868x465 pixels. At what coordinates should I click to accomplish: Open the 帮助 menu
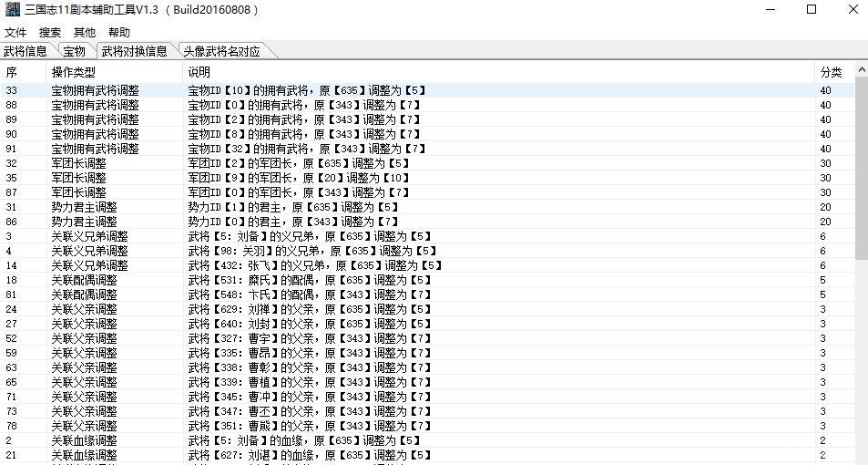point(119,33)
